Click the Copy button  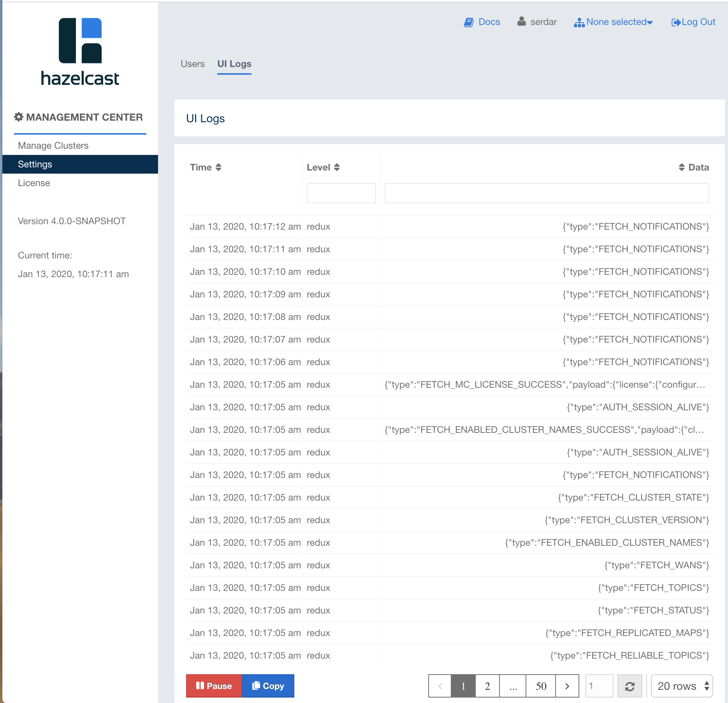[268, 686]
